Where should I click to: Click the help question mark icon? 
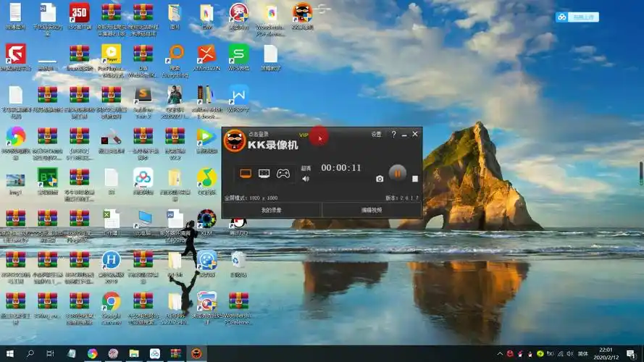394,135
